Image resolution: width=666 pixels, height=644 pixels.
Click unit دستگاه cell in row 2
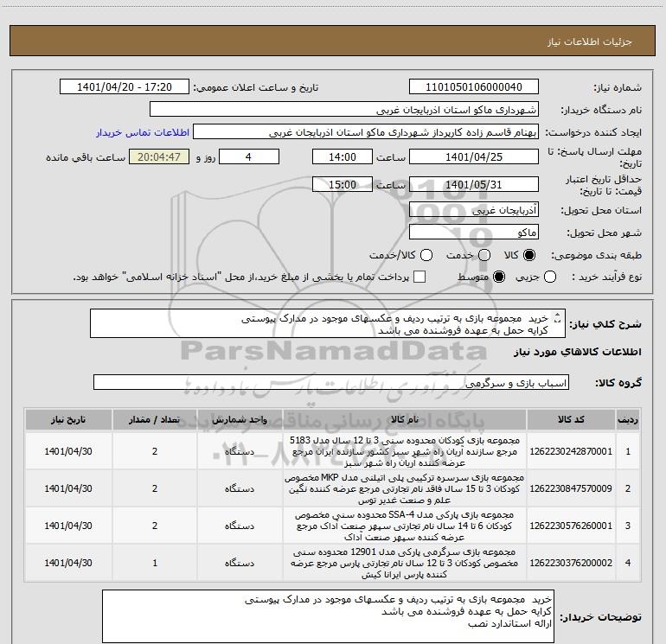240,488
